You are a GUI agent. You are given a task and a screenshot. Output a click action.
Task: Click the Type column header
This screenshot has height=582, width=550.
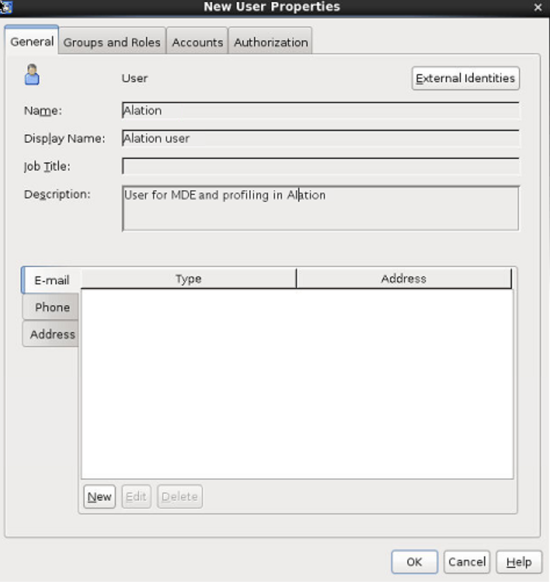(x=189, y=278)
